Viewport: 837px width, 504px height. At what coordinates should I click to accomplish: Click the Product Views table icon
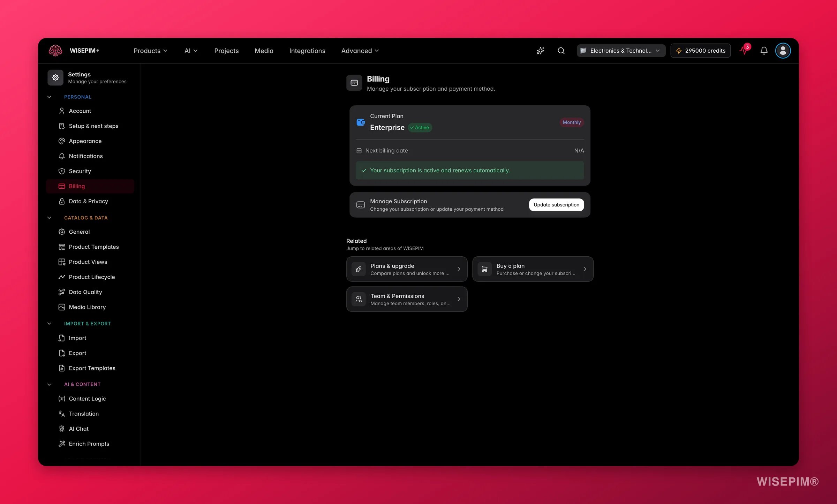tap(62, 262)
